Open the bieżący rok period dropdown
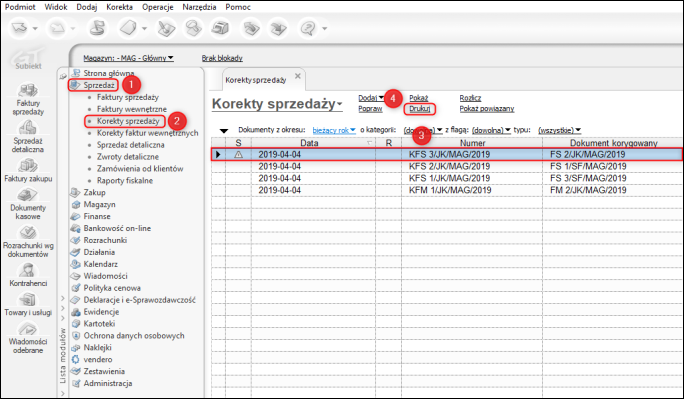The width and height of the screenshot is (684, 399). [334, 130]
